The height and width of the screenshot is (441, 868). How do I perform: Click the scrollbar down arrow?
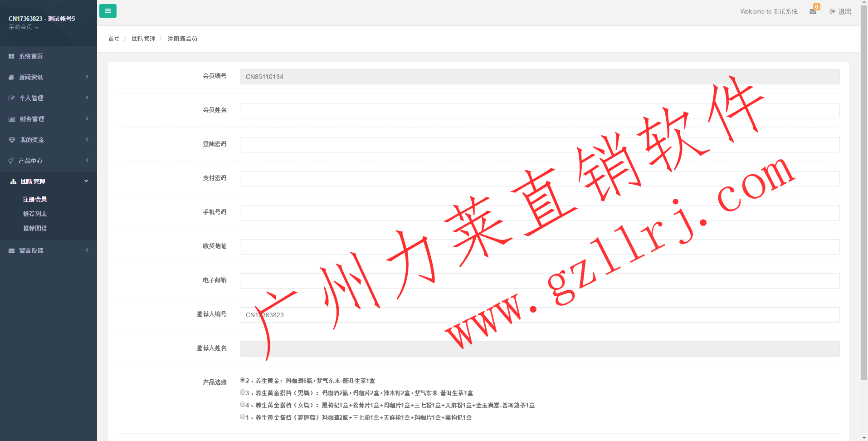click(x=864, y=438)
